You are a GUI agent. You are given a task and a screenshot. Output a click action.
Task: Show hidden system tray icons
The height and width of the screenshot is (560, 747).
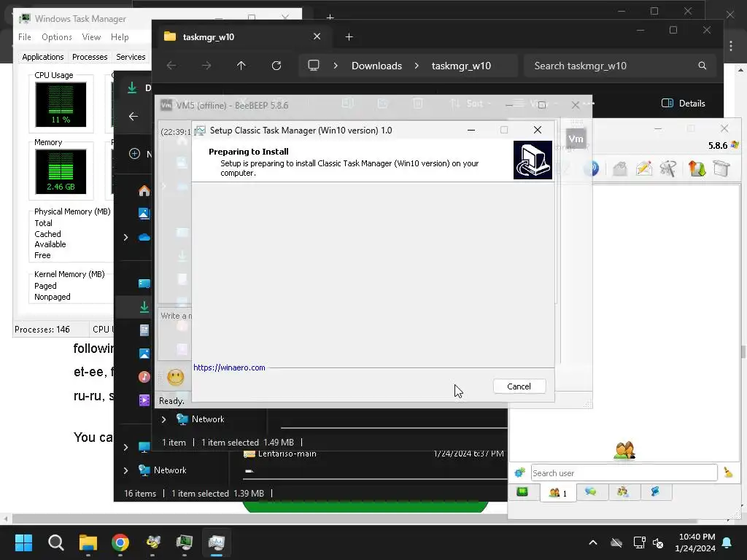[593, 542]
